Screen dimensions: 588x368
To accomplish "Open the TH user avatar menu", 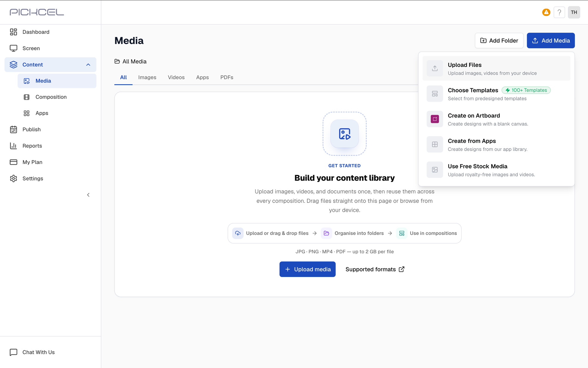I will (574, 12).
